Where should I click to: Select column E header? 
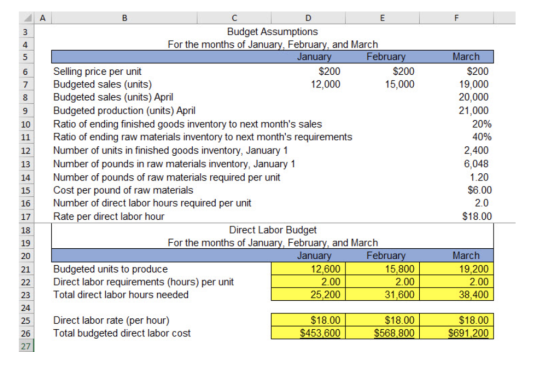pos(382,18)
